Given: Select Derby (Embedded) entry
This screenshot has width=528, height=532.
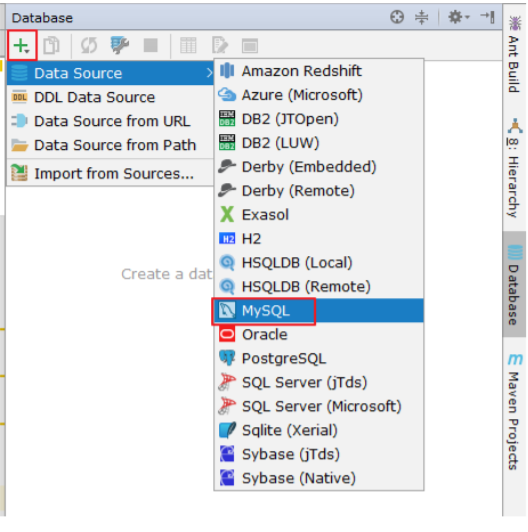Looking at the screenshot, I should tap(319, 167).
